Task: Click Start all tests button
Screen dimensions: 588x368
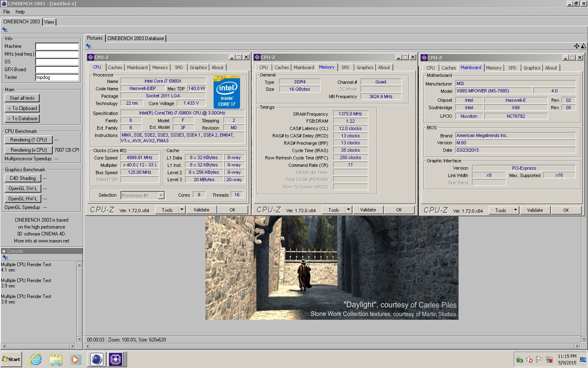Action: pyautogui.click(x=22, y=98)
